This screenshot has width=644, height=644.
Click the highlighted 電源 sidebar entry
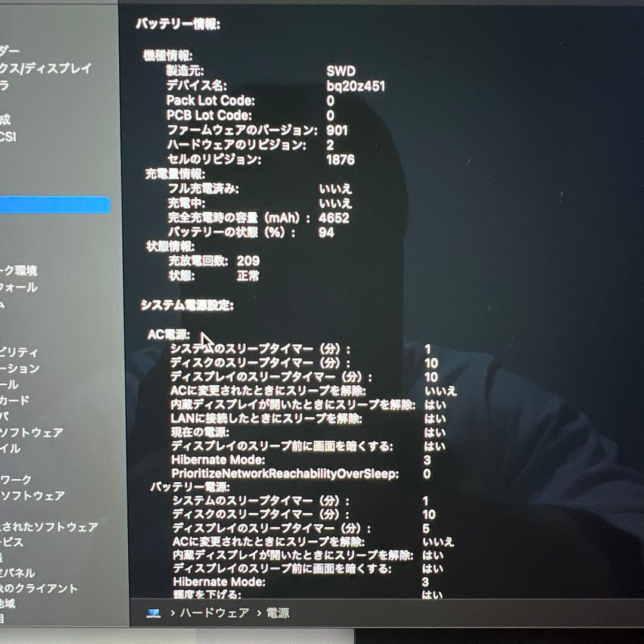pos(54,204)
